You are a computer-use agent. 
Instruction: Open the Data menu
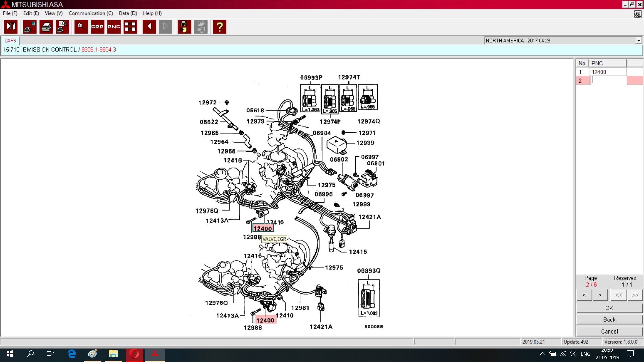point(128,13)
